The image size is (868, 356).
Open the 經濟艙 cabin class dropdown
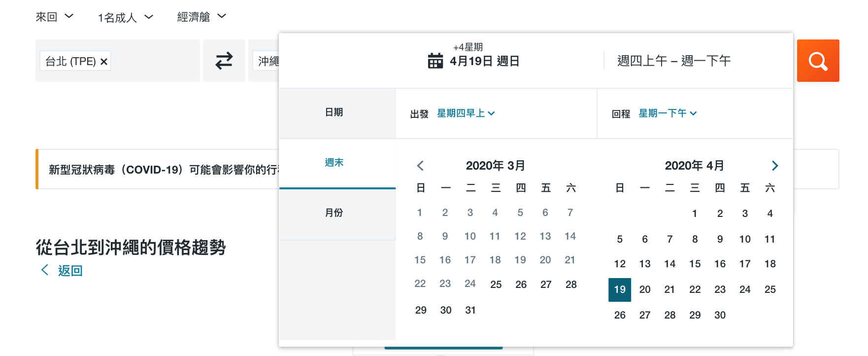pyautogui.click(x=201, y=17)
